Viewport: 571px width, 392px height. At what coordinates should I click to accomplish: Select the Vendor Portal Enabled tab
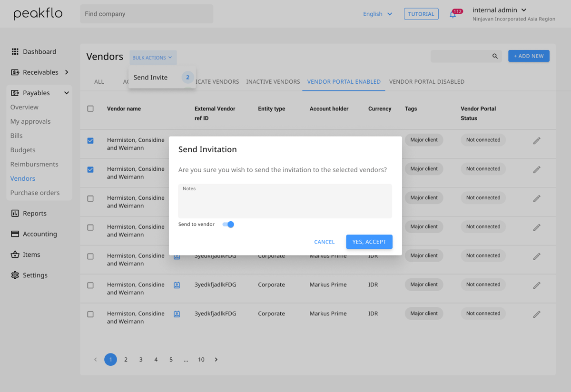point(344,82)
